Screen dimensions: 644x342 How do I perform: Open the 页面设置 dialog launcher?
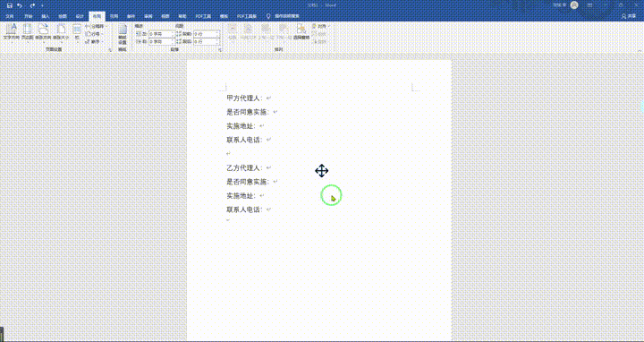coord(110,50)
